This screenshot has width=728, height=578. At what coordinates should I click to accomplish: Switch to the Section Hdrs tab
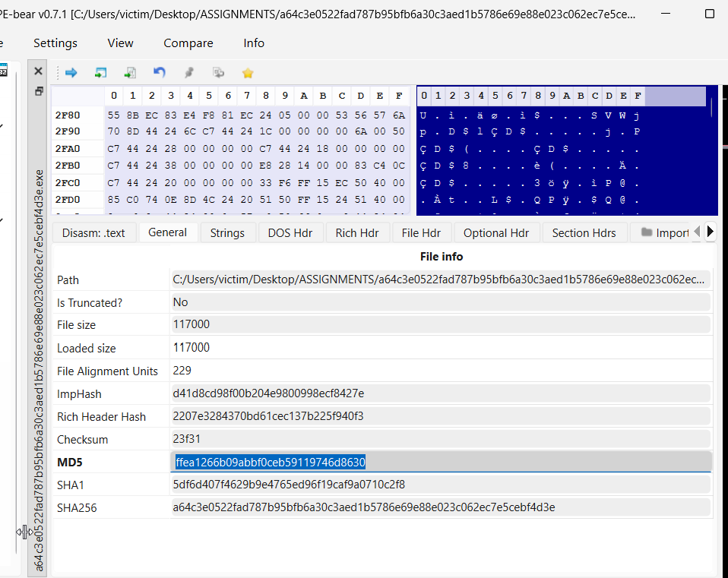pos(584,233)
